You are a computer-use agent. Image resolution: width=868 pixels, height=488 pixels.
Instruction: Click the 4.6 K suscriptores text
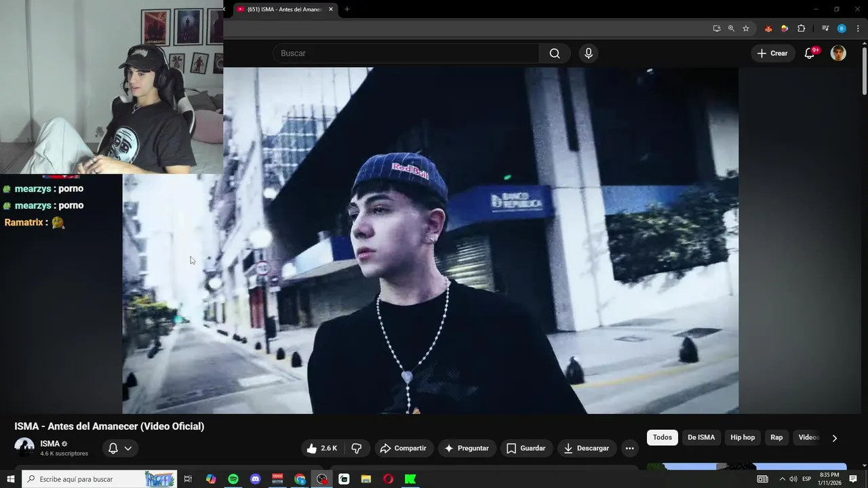[x=64, y=454]
